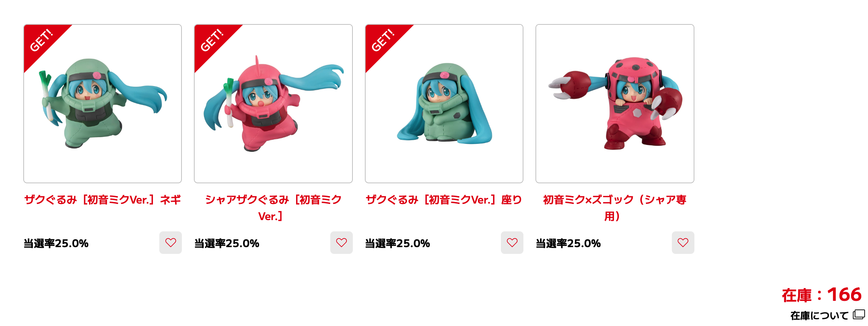Favorite the ザクぐるみ ネギ prize with heart

[170, 243]
